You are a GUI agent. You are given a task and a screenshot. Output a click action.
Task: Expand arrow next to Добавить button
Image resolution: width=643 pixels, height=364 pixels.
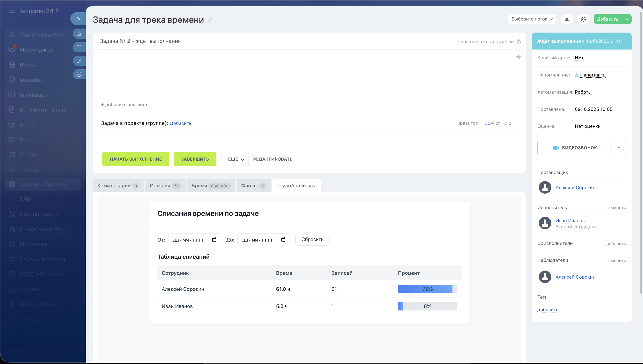point(627,19)
